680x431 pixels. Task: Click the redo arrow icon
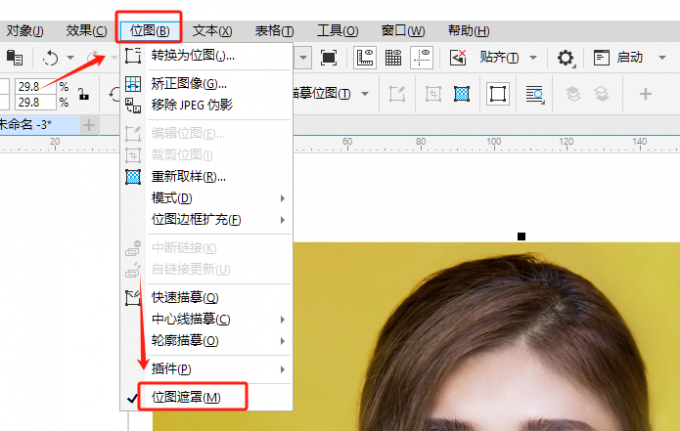94,58
